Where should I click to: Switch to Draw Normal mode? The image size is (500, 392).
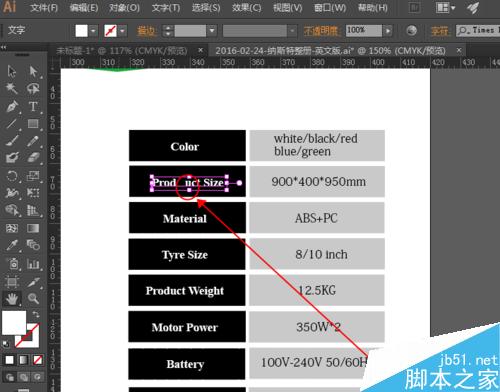(x=9, y=377)
